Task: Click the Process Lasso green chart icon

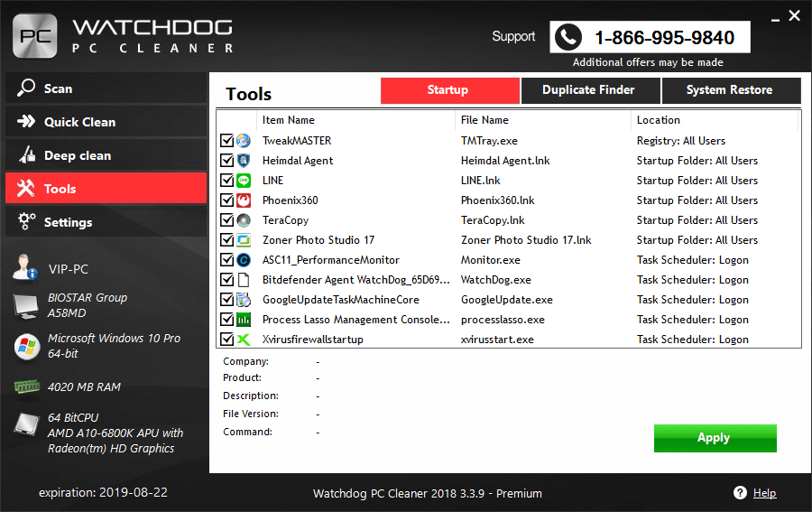Action: tap(244, 320)
